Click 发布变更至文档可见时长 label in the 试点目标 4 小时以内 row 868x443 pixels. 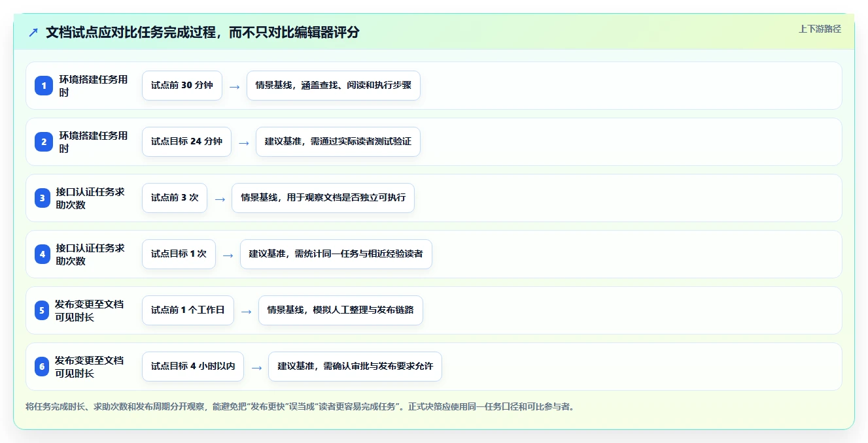(x=89, y=367)
